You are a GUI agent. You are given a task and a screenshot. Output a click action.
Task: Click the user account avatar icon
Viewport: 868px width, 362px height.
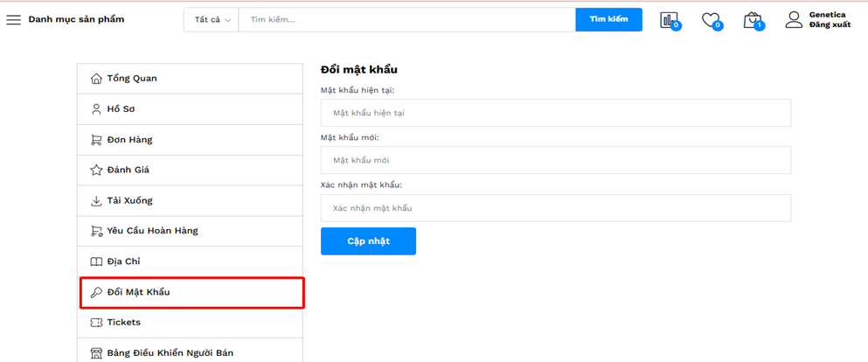pyautogui.click(x=793, y=19)
